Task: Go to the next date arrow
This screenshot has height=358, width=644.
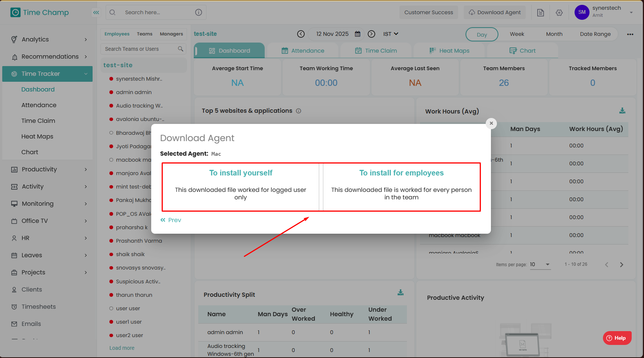Action: click(x=371, y=34)
